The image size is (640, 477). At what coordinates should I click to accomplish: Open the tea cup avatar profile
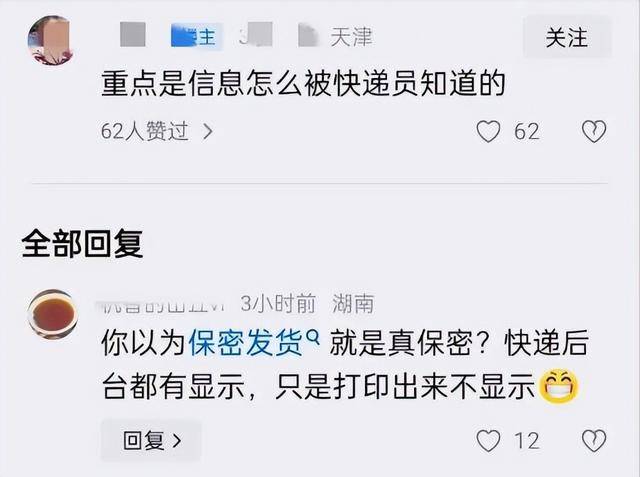53,314
